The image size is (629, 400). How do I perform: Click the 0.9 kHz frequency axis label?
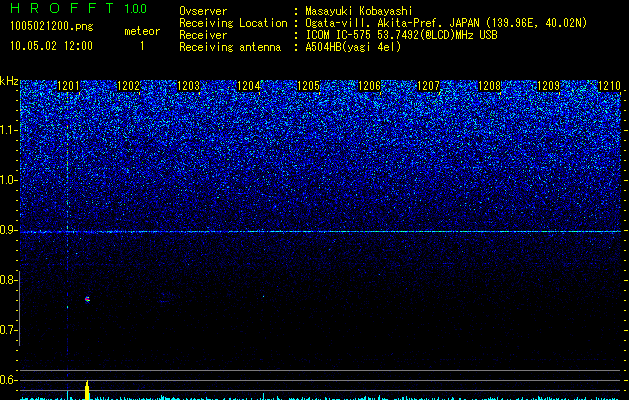(x=8, y=230)
